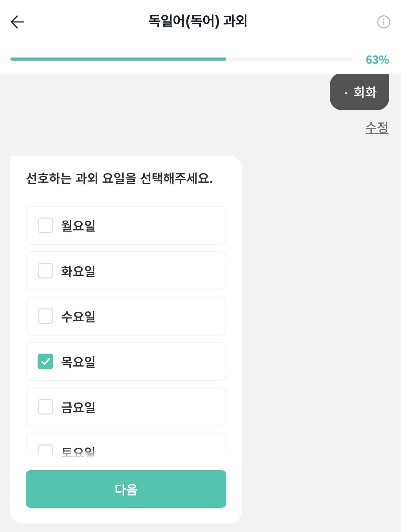Choose the 금요일 option row label
The width and height of the screenshot is (401, 532).
point(78,407)
